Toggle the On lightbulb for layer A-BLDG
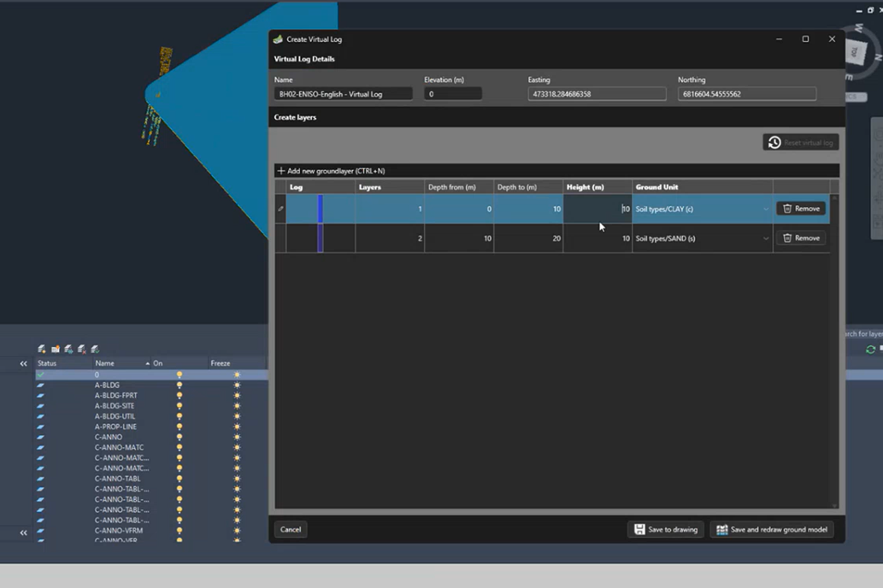Image resolution: width=883 pixels, height=588 pixels. (180, 385)
